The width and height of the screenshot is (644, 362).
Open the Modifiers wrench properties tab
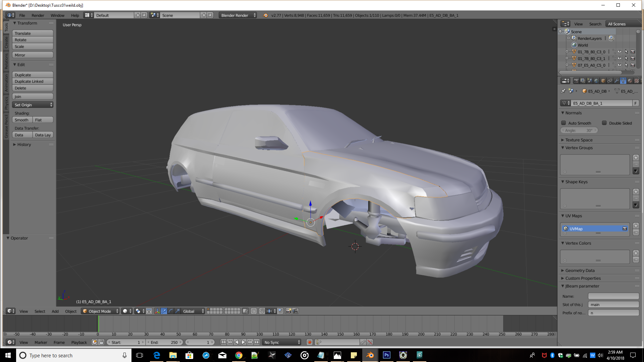[616, 81]
